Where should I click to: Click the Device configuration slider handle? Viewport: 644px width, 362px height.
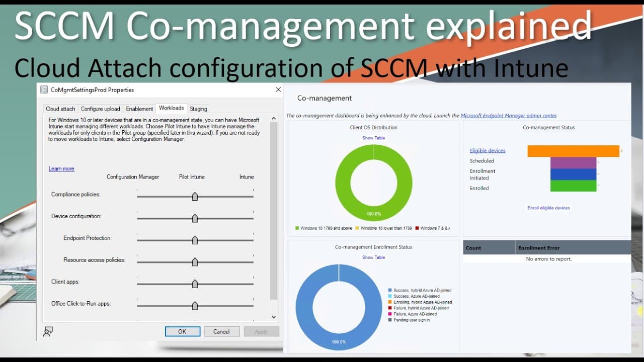point(195,218)
